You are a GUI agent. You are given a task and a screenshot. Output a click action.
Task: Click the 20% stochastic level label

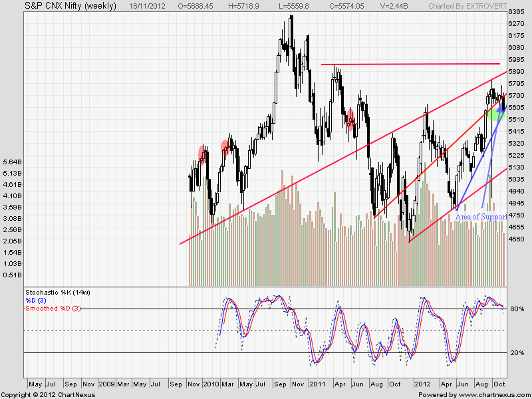(x=516, y=353)
